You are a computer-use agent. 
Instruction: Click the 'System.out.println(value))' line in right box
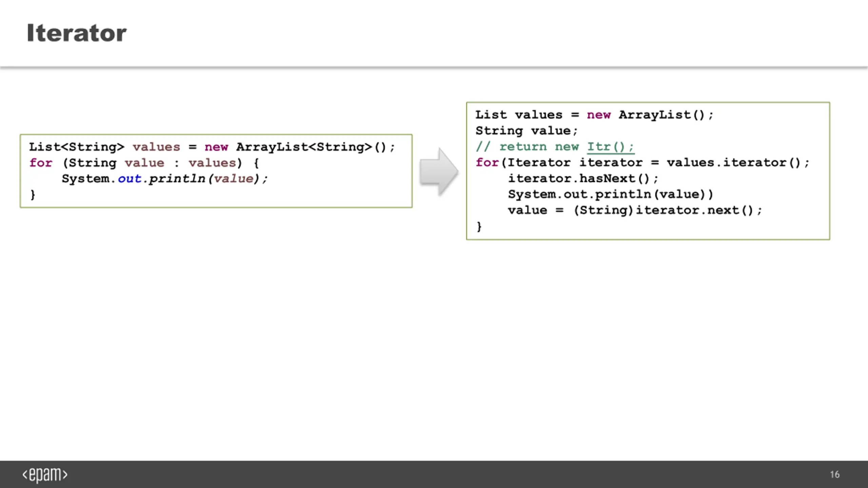tap(611, 194)
